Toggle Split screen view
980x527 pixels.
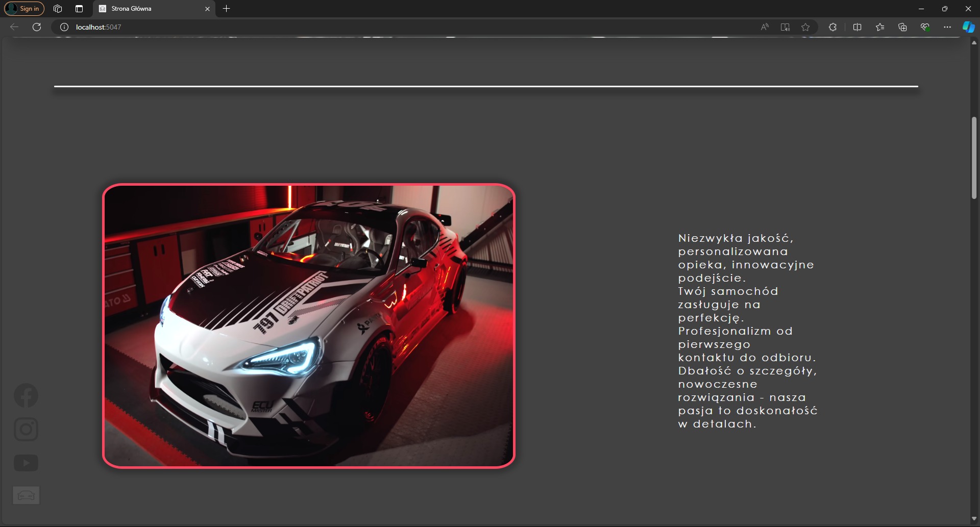click(857, 27)
